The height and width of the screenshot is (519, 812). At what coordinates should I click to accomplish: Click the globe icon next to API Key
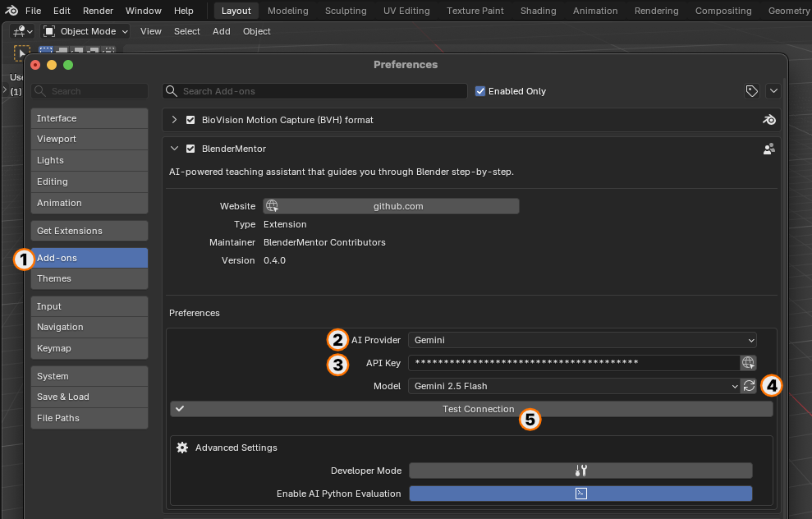[x=748, y=363]
